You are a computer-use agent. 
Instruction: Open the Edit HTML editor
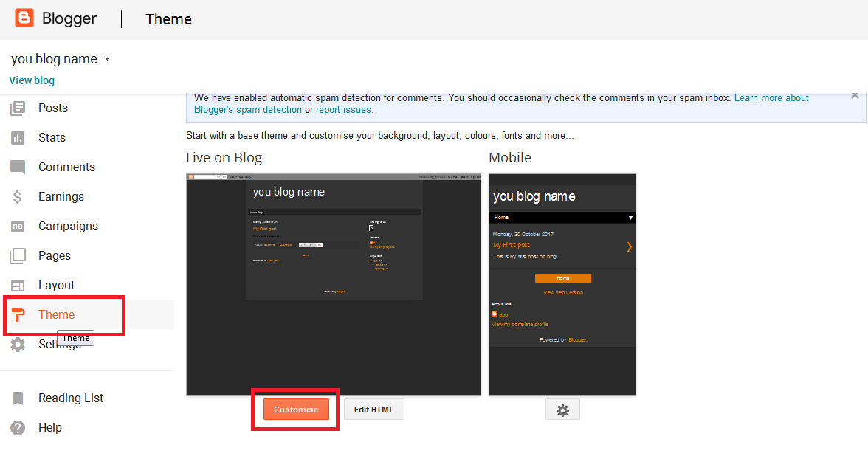[373, 409]
